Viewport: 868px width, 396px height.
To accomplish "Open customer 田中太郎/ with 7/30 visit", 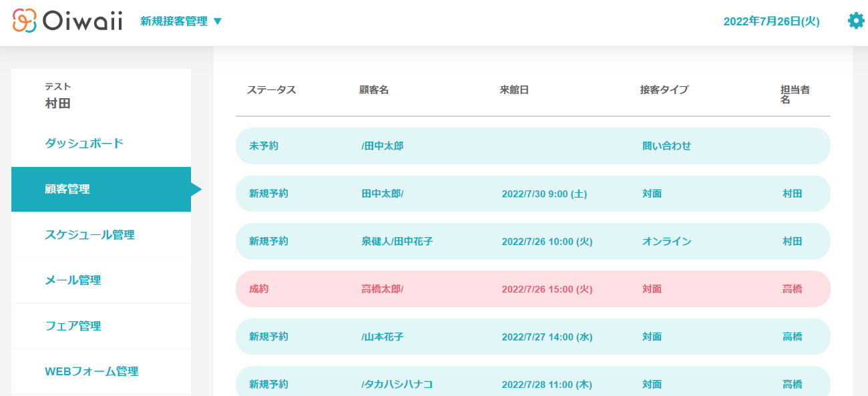I will coord(383,194).
